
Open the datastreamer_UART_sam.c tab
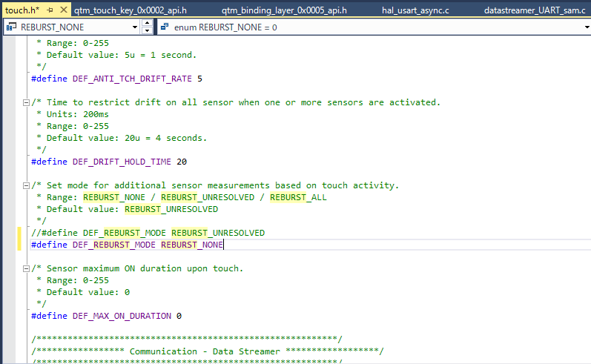(x=535, y=10)
